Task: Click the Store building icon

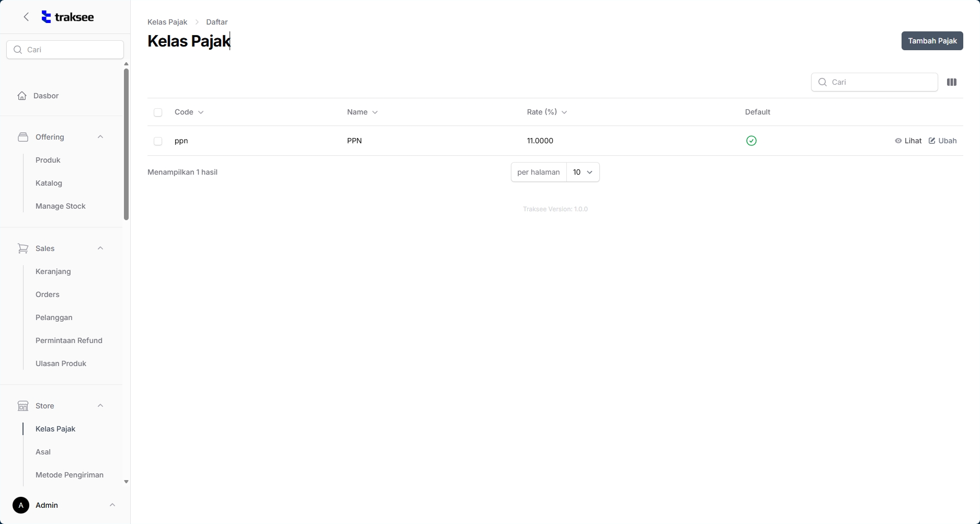Action: click(23, 406)
